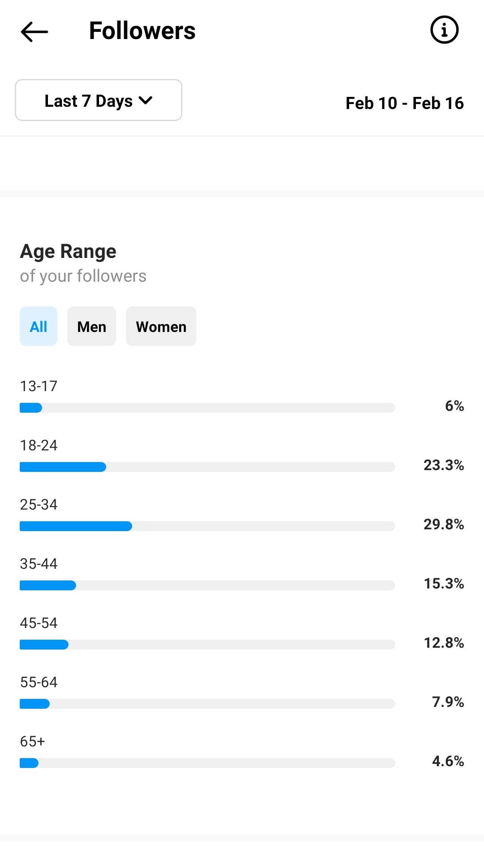Select the 18-24 age range bar
The image size is (484, 868).
tap(207, 467)
